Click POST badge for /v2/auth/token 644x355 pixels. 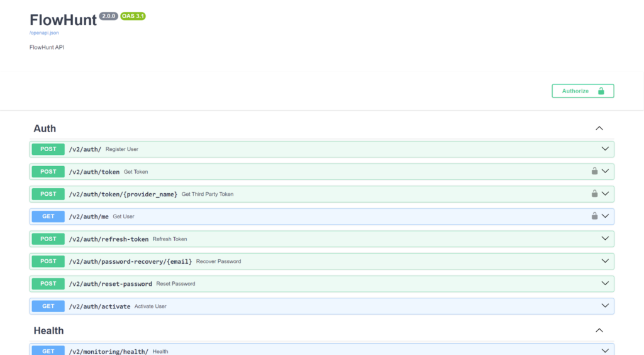coord(48,172)
